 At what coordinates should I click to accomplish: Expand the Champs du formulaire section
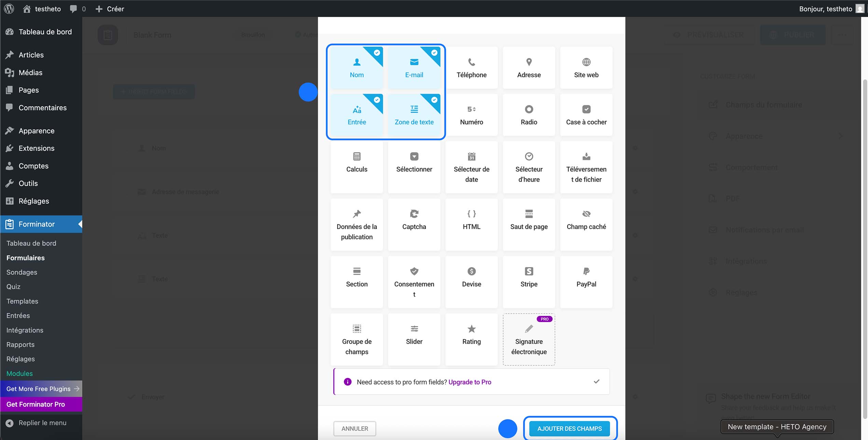click(764, 105)
